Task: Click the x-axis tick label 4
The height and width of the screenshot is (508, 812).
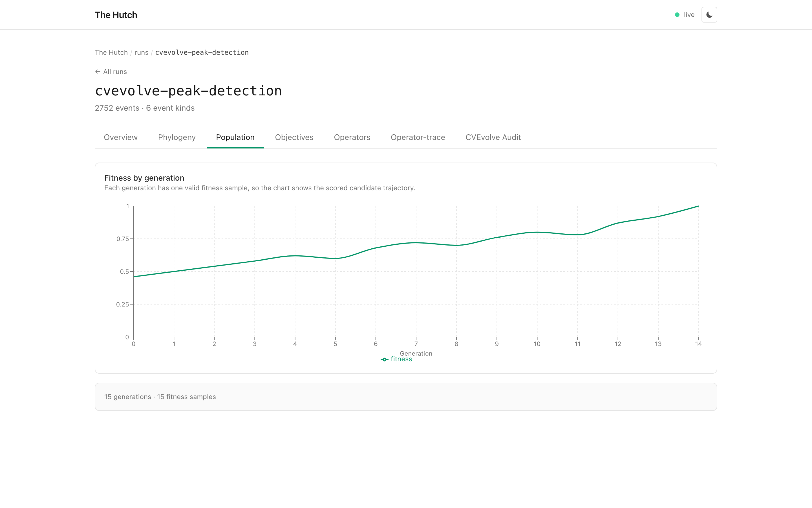Action: point(295,344)
